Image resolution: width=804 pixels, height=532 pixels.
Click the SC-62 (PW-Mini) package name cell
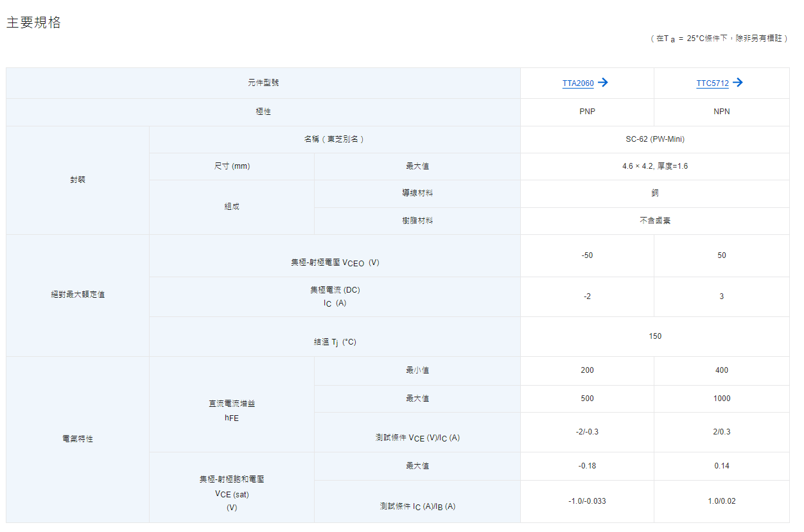point(654,139)
